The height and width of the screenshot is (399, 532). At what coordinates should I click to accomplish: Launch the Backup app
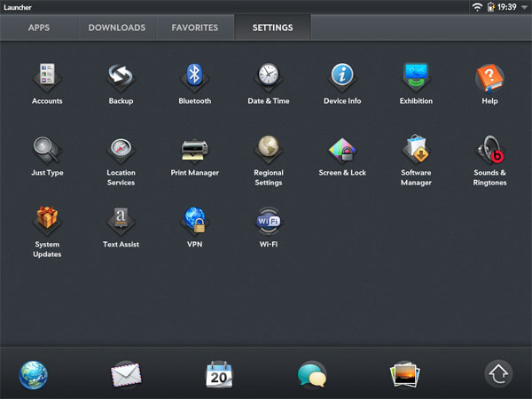pyautogui.click(x=121, y=77)
